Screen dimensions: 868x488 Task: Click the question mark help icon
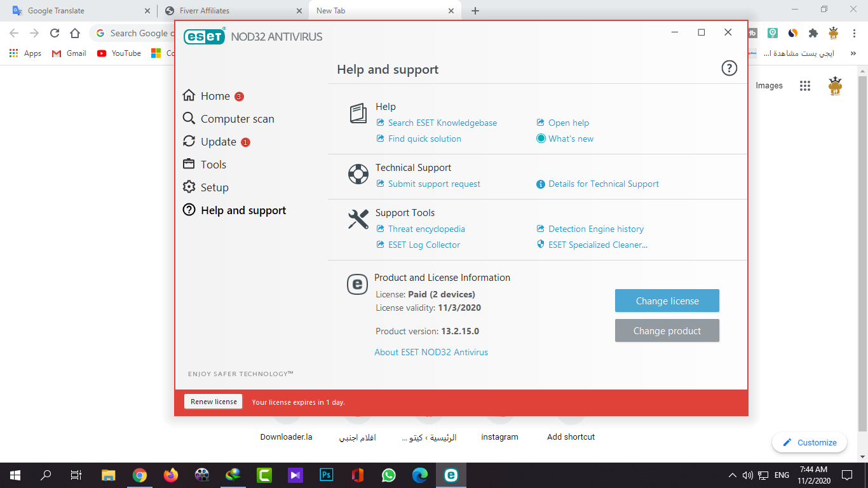pos(729,69)
